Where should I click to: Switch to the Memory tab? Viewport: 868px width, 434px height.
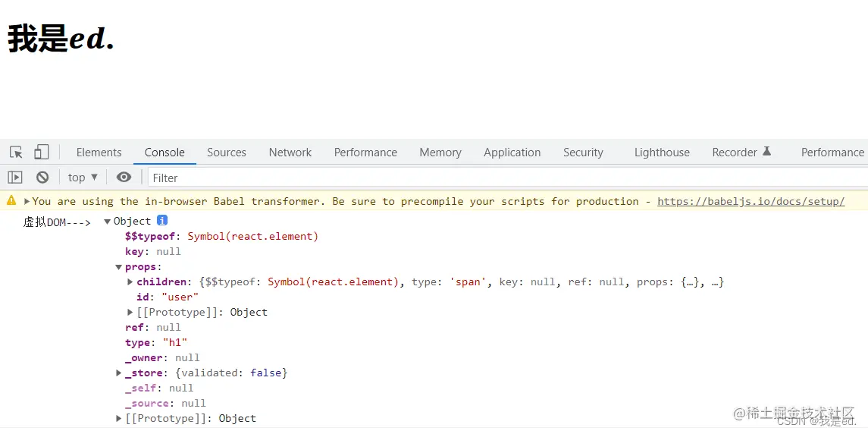pos(440,153)
